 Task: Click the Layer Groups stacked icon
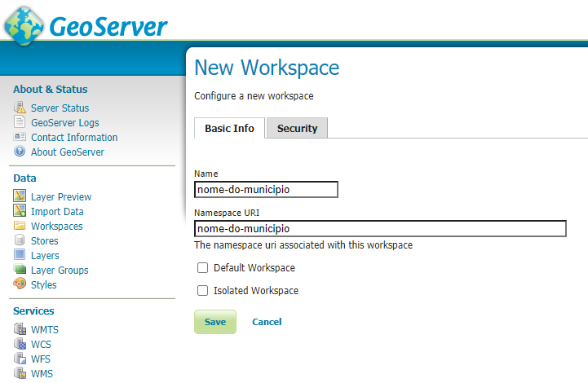pos(20,270)
